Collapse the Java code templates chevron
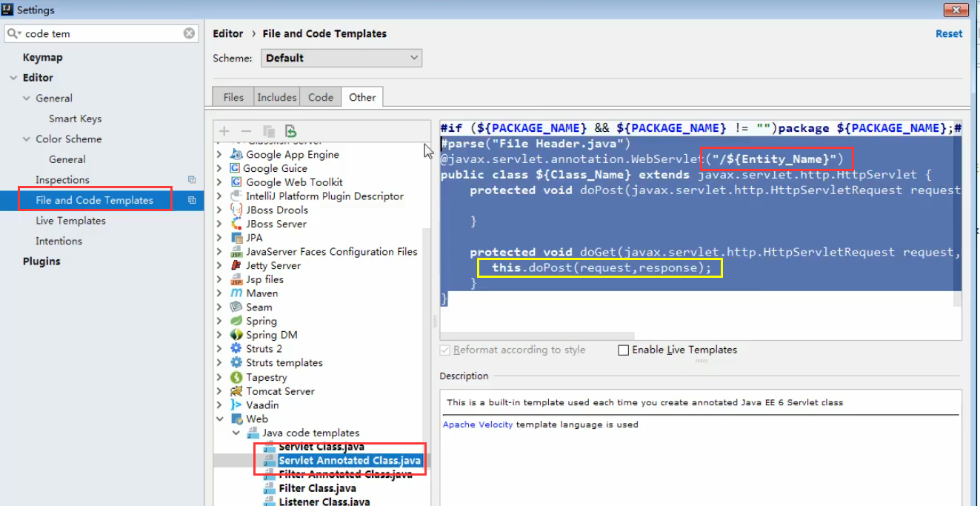This screenshot has width=980, height=506. (236, 433)
